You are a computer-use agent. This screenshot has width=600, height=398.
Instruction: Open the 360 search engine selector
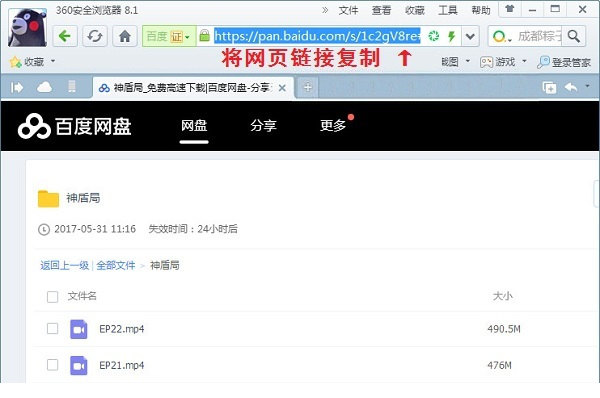click(x=502, y=37)
